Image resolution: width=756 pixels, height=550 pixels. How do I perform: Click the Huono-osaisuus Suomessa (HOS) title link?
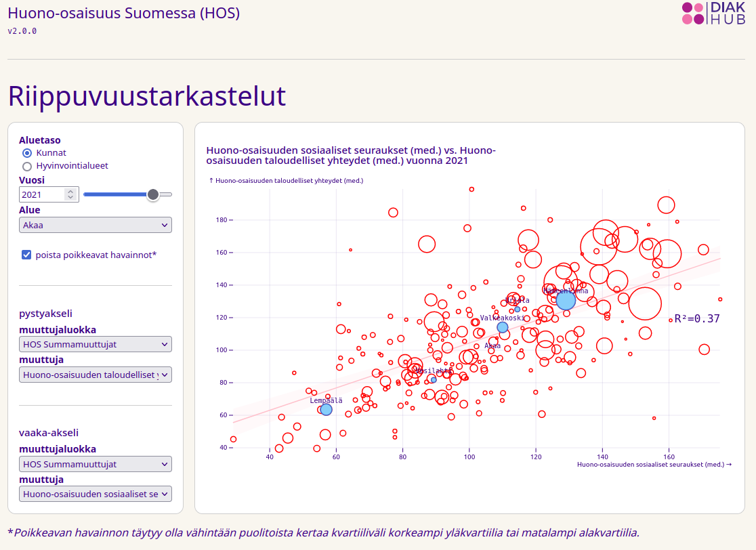[123, 13]
